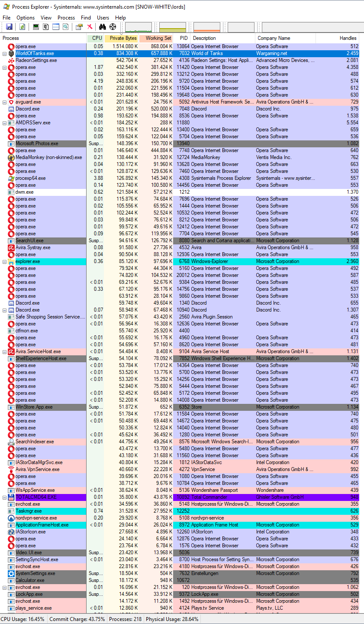Image resolution: width=364 pixels, height=624 pixels.
Task: Click 'Processes: 218' in status bar
Action: [x=125, y=619]
